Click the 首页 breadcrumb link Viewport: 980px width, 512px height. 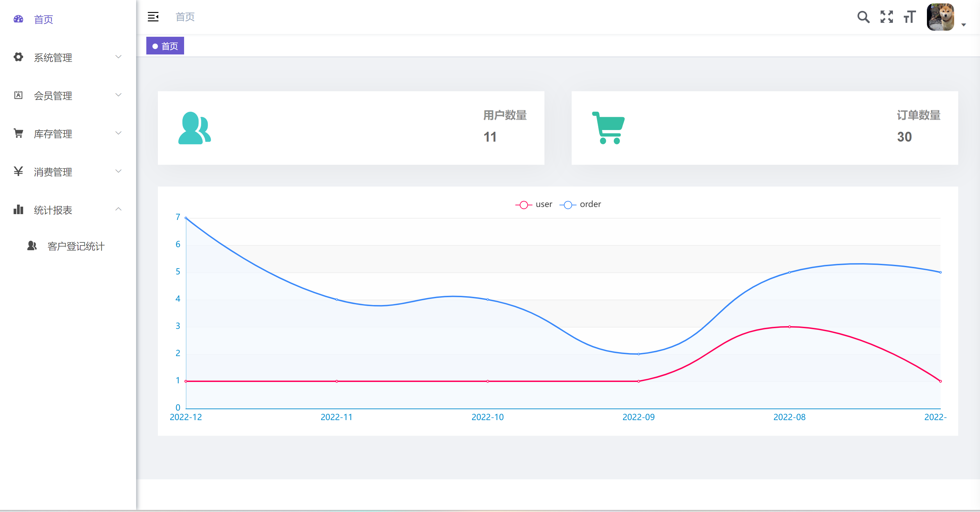185,17
